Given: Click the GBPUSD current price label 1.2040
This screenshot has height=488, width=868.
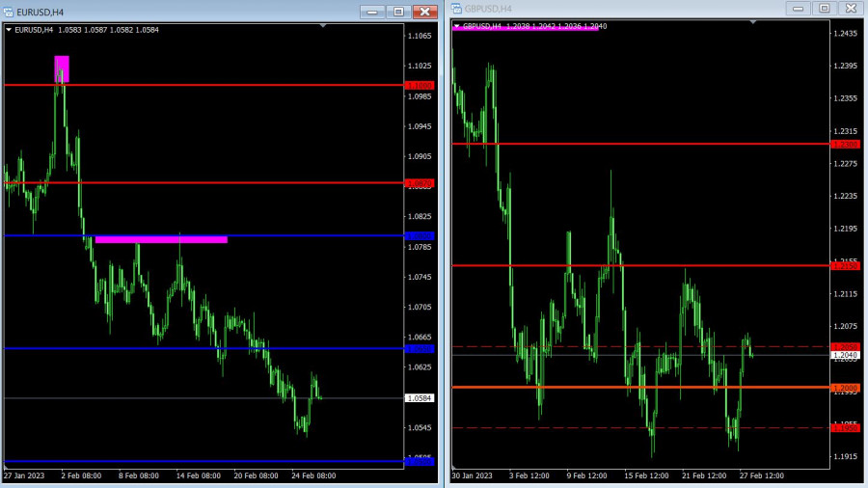Looking at the screenshot, I should [x=845, y=355].
